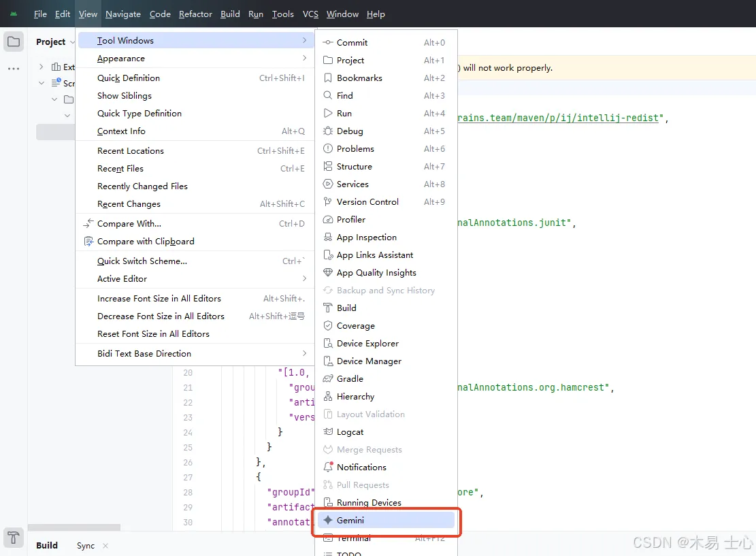Click the Build hammer icon in left sidebar
The width and height of the screenshot is (756, 556).
[x=14, y=537]
